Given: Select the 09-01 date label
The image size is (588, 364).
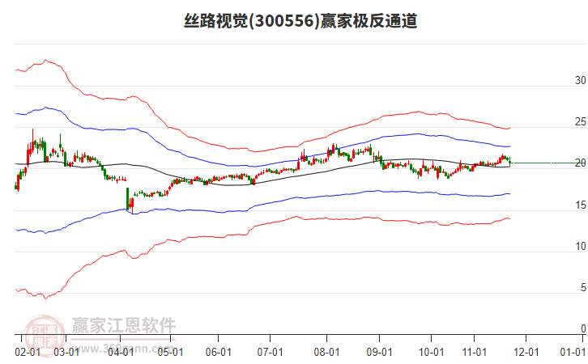Looking at the screenshot, I should click(379, 353).
